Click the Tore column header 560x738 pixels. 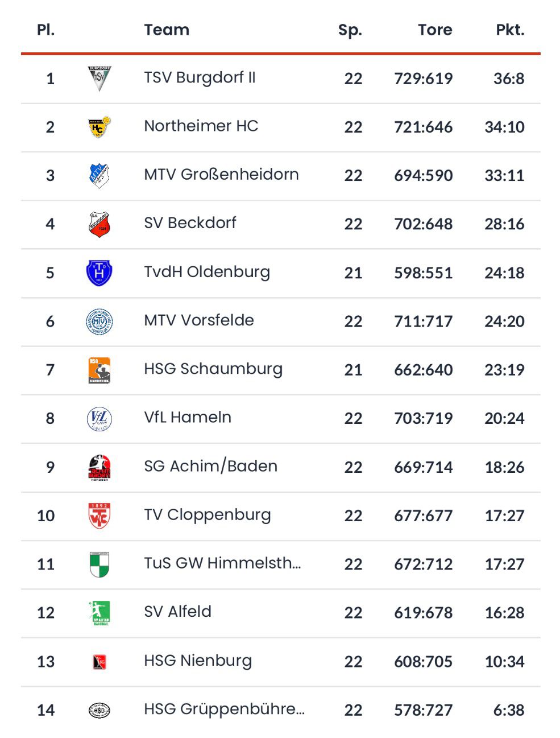[435, 30]
